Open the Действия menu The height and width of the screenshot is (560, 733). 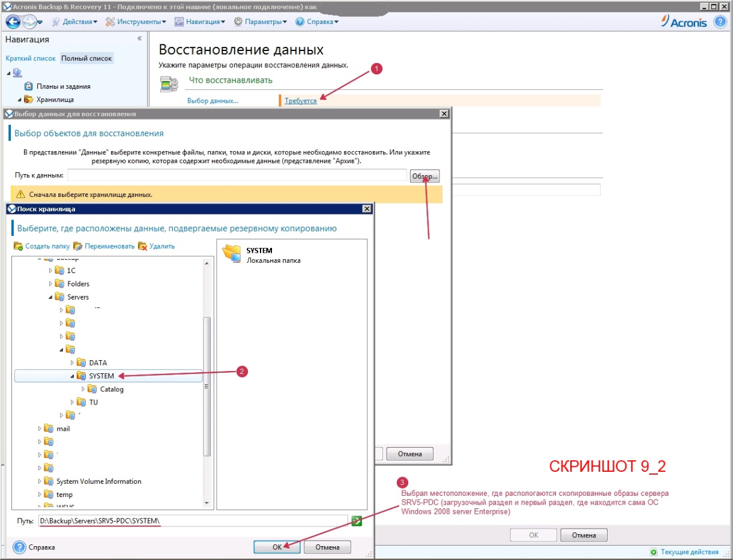75,22
